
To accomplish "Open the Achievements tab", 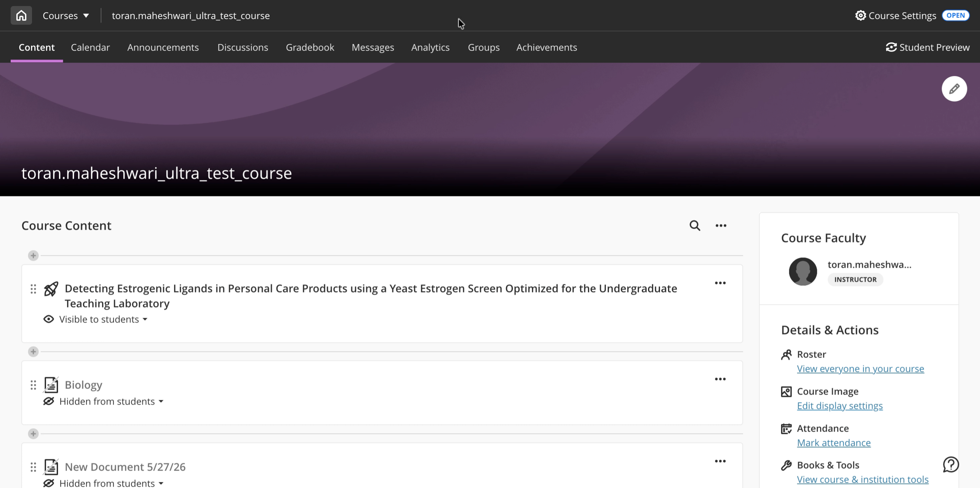I will (547, 47).
